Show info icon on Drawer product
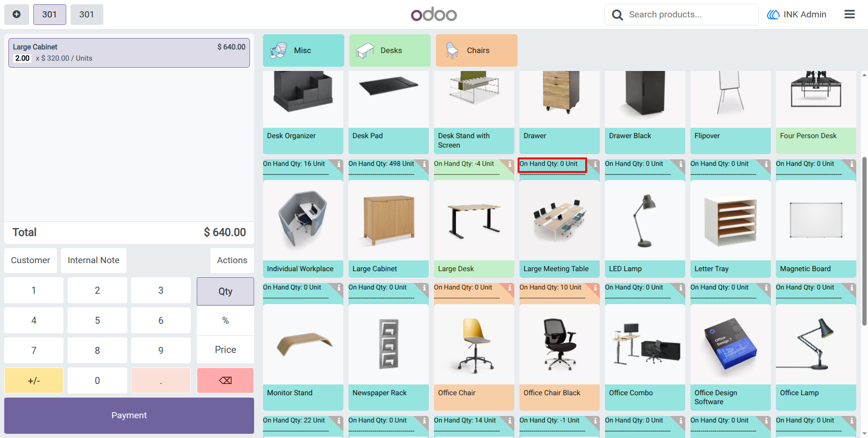The height and width of the screenshot is (438, 868). 595,164
